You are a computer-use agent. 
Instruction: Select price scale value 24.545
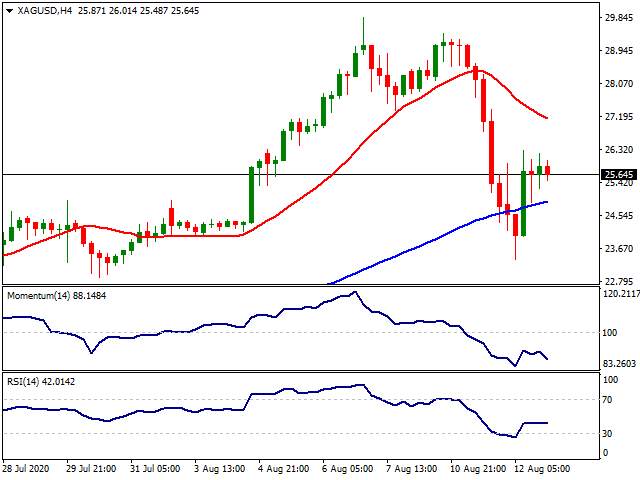tap(619, 216)
